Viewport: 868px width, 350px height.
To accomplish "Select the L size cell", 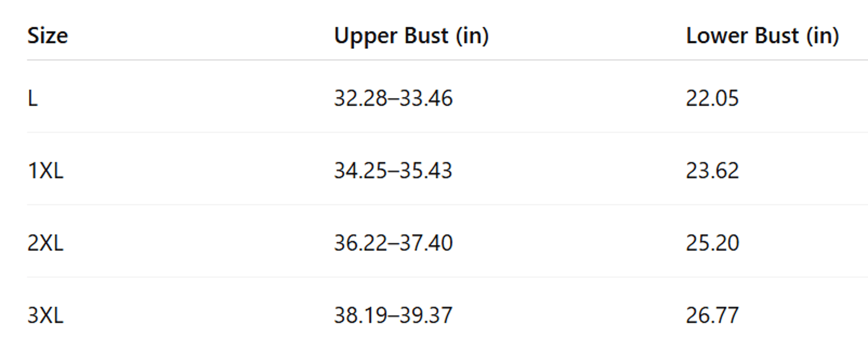I will pos(33,99).
